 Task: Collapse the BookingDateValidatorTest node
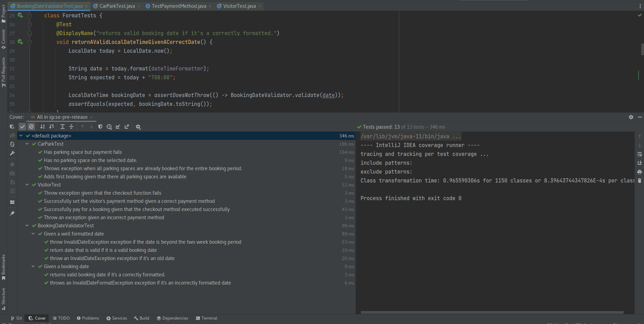pyautogui.click(x=27, y=226)
